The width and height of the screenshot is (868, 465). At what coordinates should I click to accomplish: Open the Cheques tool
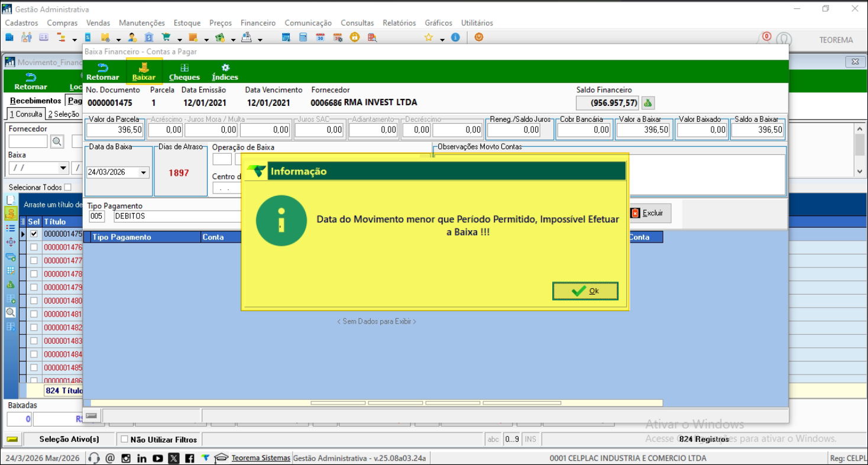coord(184,72)
